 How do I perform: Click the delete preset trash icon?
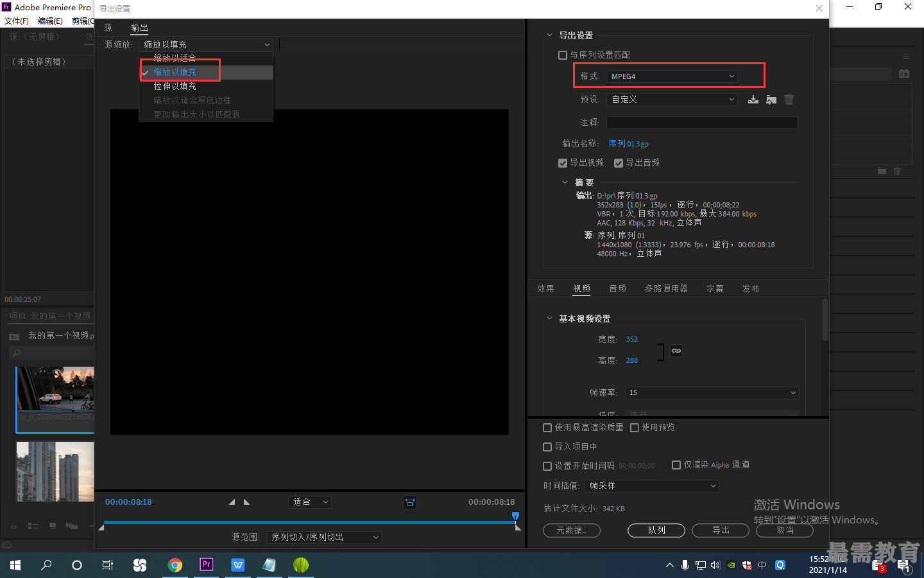tap(789, 100)
